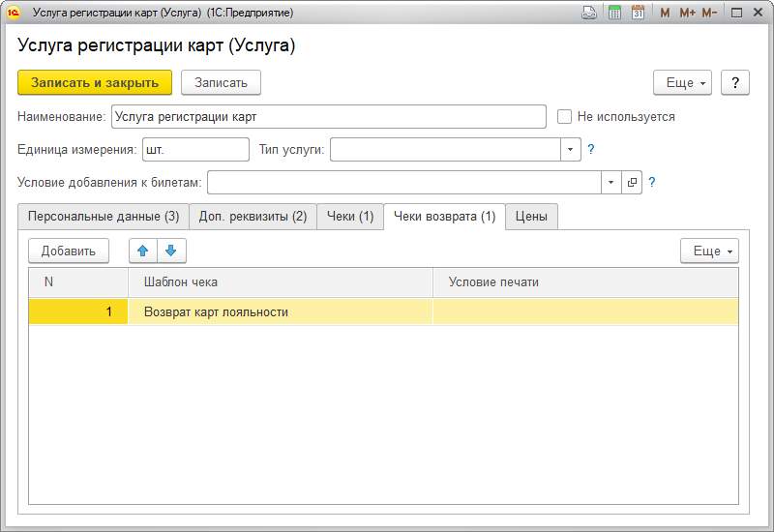Open the calculator from title bar
This screenshot has height=532, width=774.
click(614, 13)
